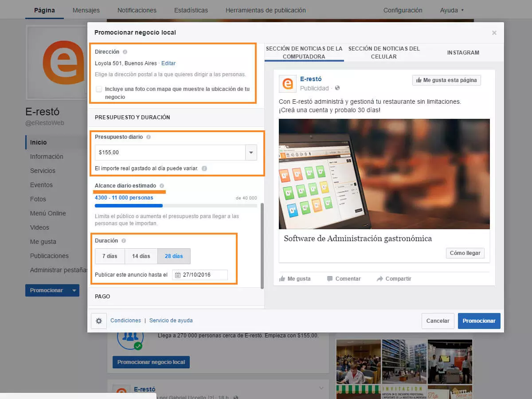Click the Me gusta esta página button
532x399 pixels.
coord(446,80)
